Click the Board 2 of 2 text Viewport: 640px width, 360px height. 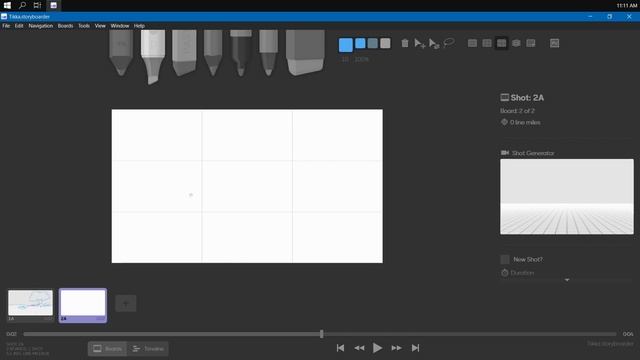(x=517, y=111)
